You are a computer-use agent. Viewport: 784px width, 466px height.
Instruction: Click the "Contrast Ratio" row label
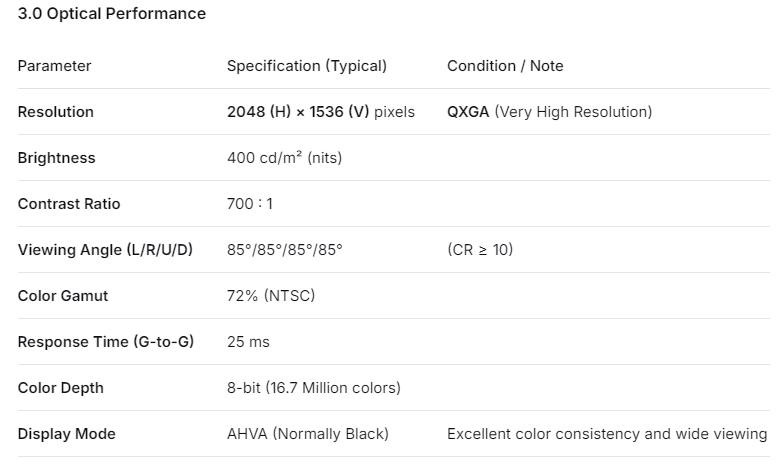pos(69,204)
